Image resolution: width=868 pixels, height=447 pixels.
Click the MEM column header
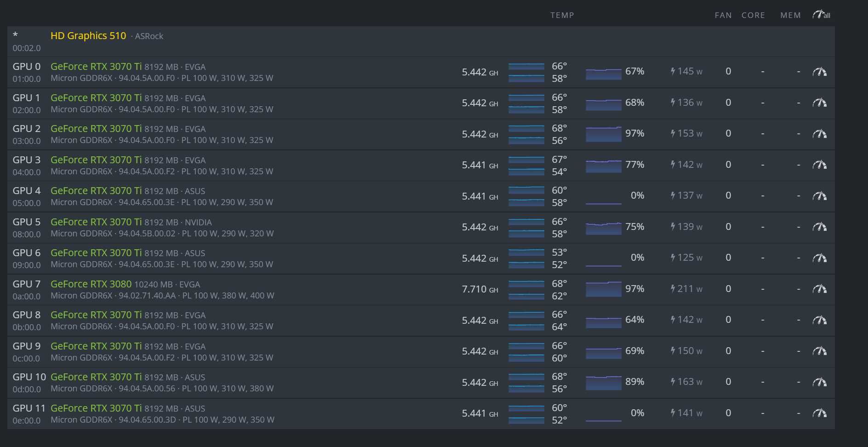coord(791,15)
